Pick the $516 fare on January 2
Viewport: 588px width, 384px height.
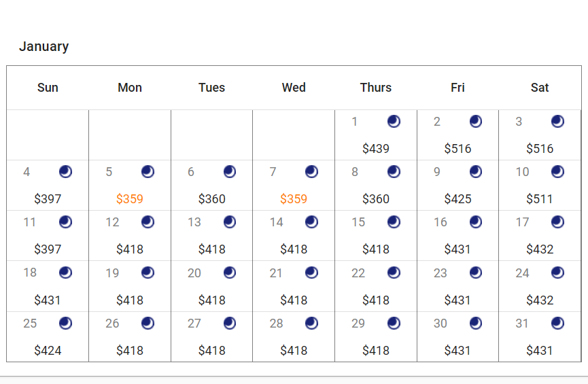[x=457, y=149]
